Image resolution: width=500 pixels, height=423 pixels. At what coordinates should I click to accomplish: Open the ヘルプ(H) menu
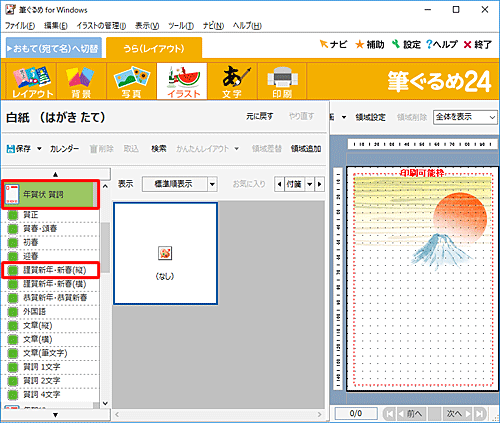click(x=247, y=26)
